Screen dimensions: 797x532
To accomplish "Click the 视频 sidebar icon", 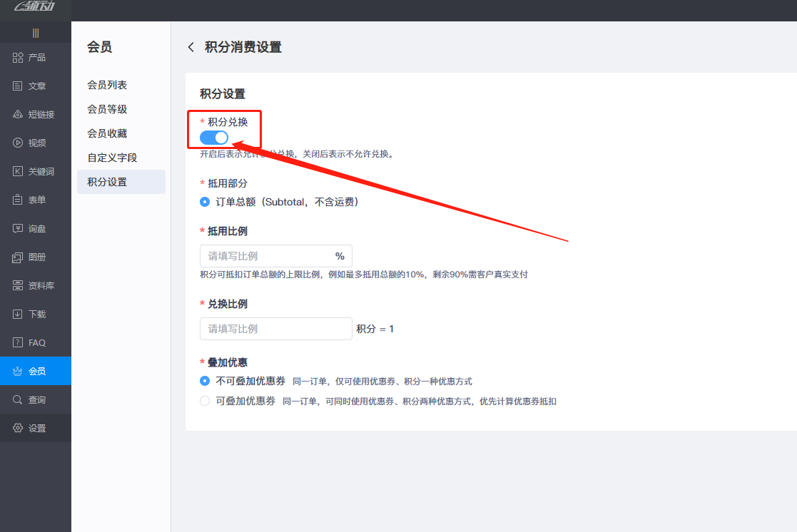I will click(36, 143).
